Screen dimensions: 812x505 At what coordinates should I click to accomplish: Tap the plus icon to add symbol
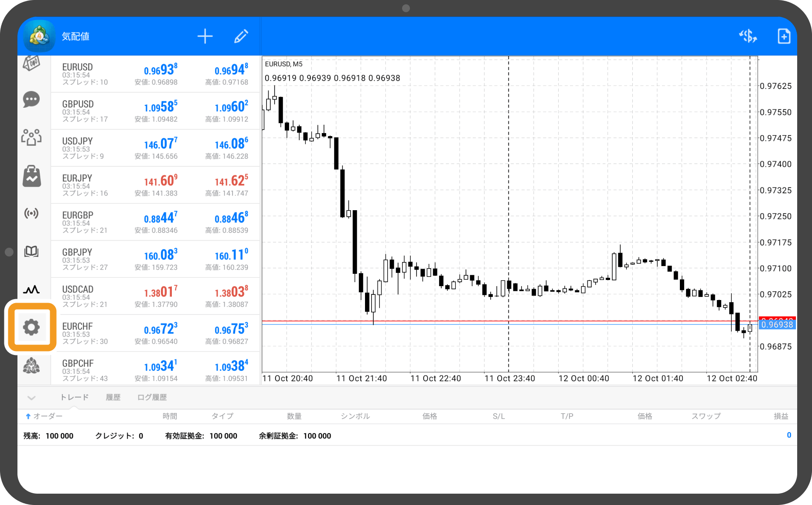205,36
